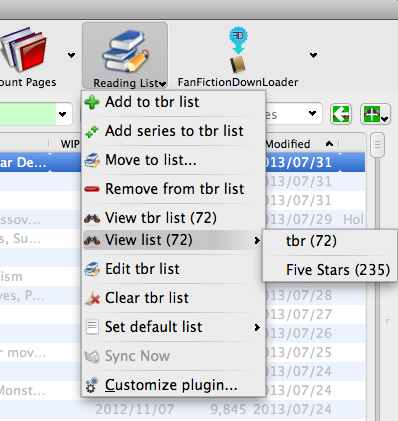Click the Move to list books icon
Screen dimensions: 398x421
(x=92, y=160)
